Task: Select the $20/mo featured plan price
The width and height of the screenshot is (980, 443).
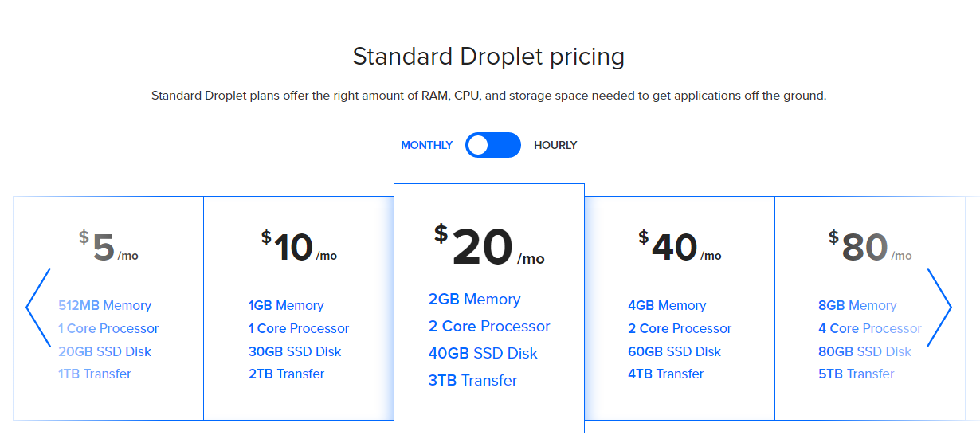Action: (x=488, y=248)
